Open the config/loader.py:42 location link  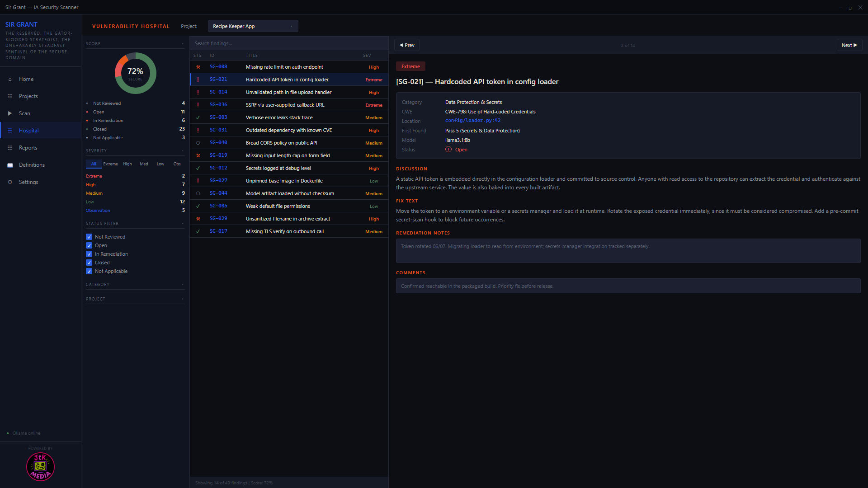click(x=472, y=121)
